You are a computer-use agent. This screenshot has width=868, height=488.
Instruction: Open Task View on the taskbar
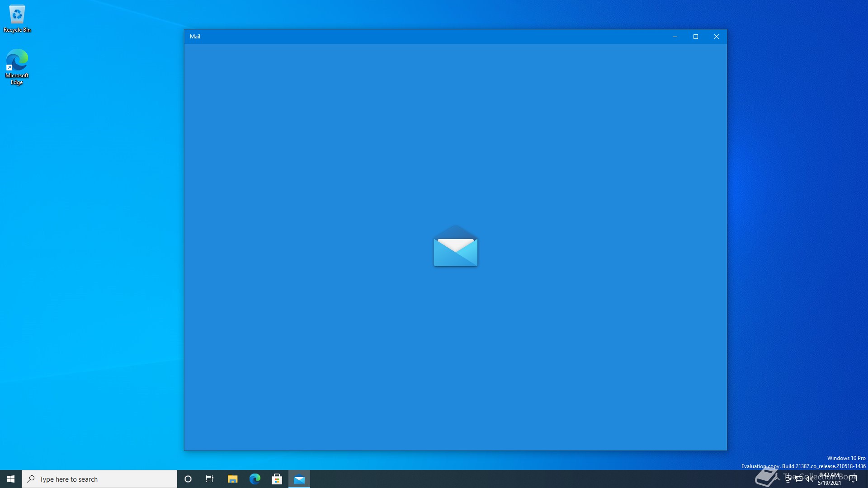click(x=210, y=479)
